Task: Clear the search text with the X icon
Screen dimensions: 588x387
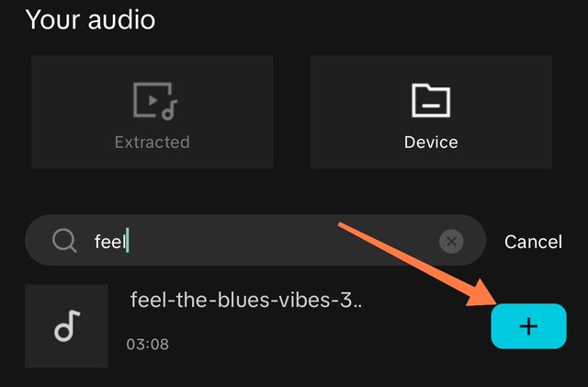Action: pos(451,241)
